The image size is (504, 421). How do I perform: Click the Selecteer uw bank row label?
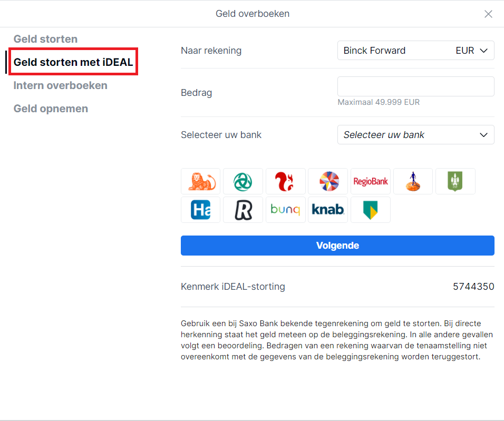point(221,135)
